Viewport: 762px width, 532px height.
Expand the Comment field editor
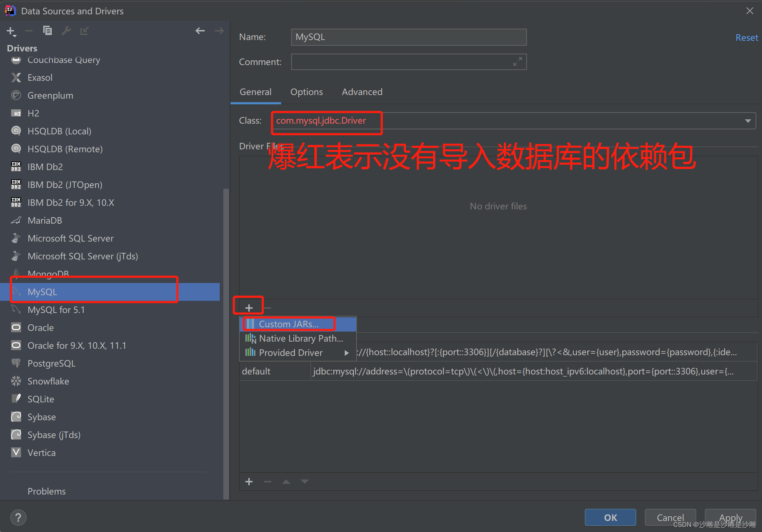[517, 61]
